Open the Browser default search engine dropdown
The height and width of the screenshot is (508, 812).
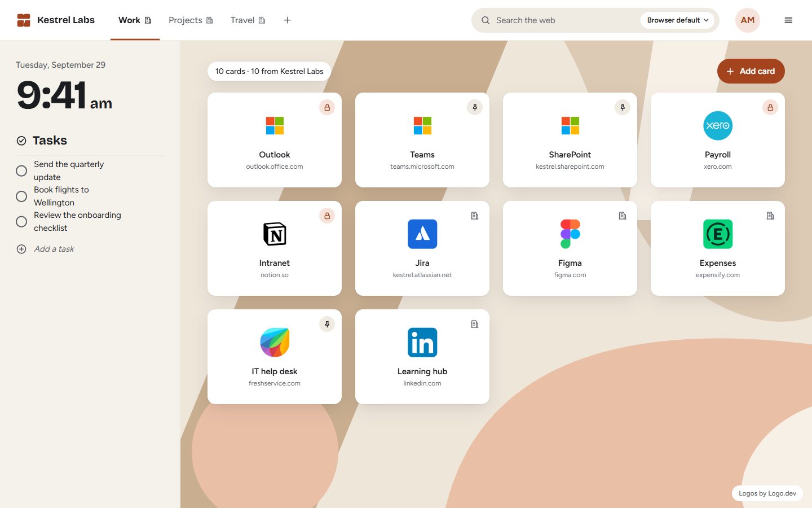click(677, 20)
